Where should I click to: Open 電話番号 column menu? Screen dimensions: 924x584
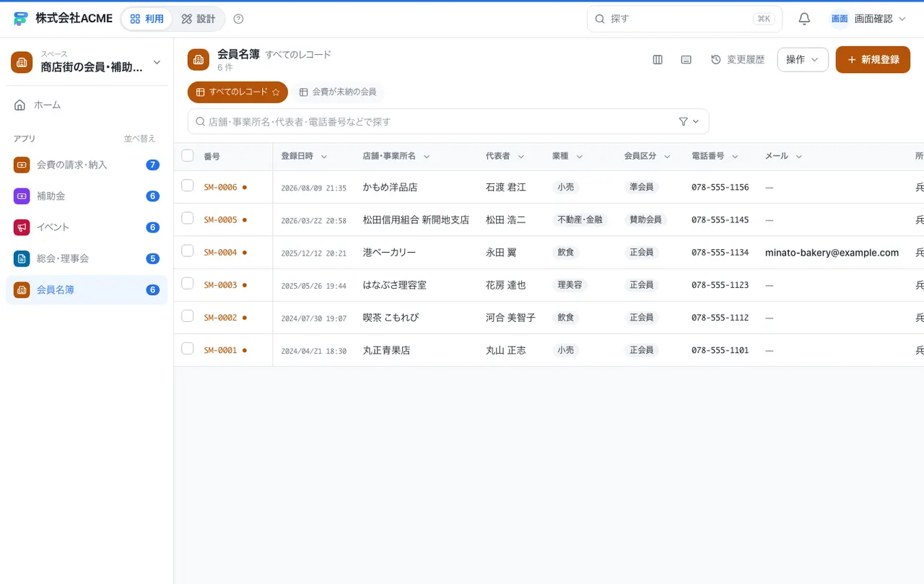735,156
